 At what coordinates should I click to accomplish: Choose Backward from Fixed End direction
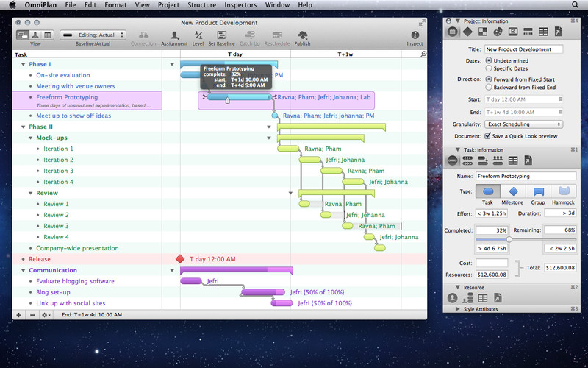tap(490, 88)
